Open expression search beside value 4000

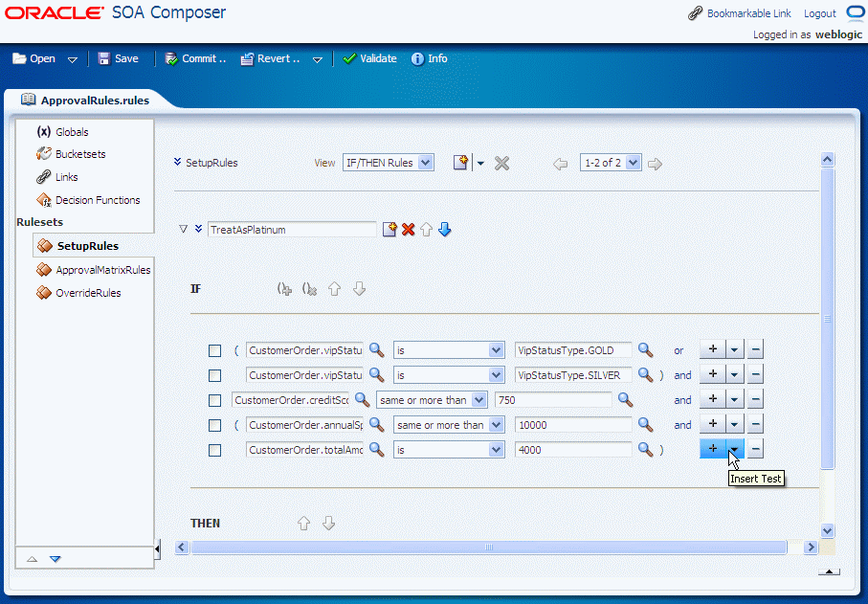(645, 450)
